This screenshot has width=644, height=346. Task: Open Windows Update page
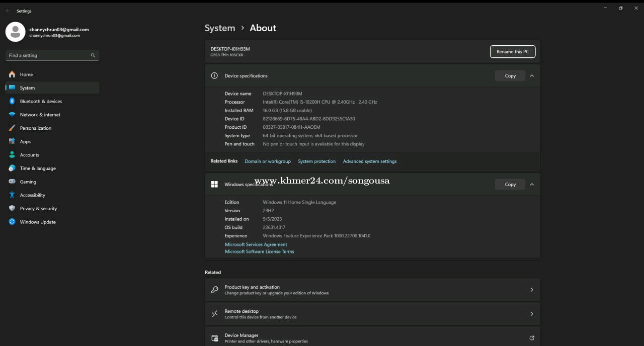(x=52, y=222)
